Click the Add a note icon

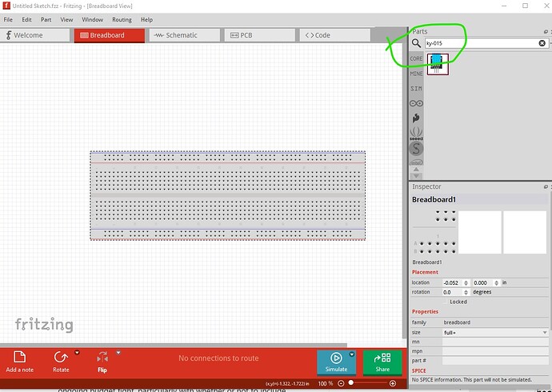tap(19, 357)
